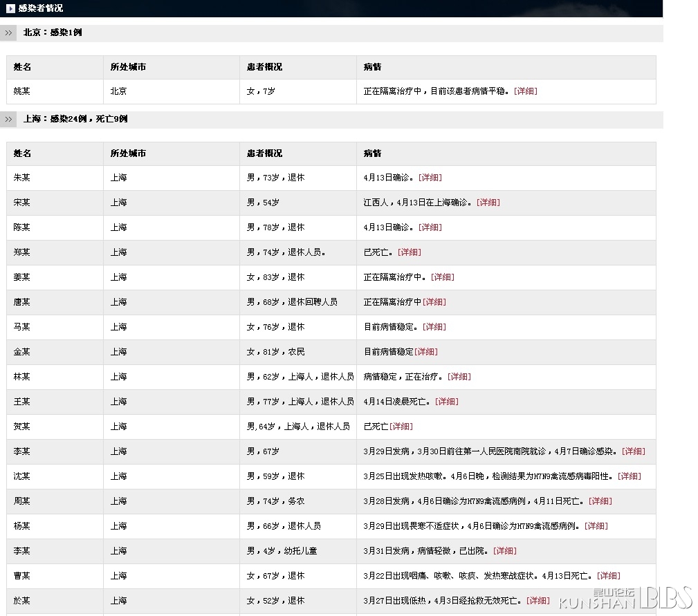698x616 pixels.
Task: Click 上海：感染24例，死亡9例 heading
Action: (75, 119)
